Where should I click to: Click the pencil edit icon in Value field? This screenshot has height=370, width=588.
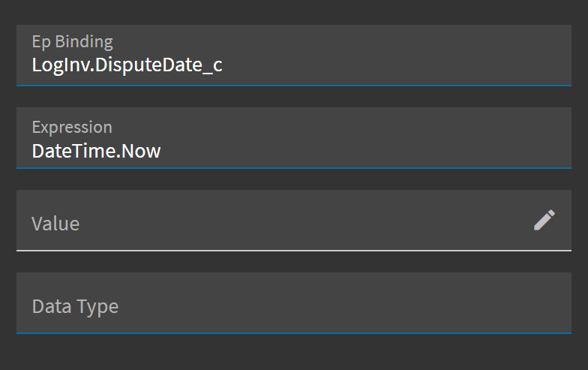point(544,220)
